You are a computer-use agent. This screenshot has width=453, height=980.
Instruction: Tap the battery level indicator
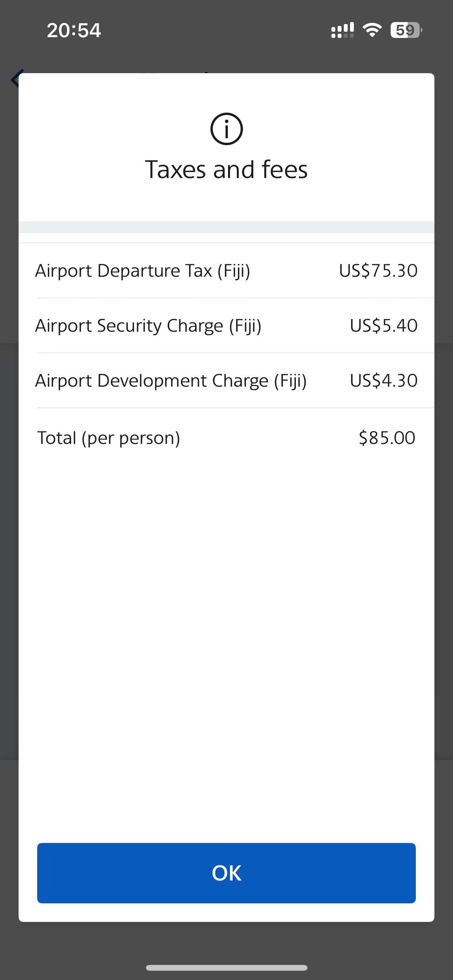point(406,30)
